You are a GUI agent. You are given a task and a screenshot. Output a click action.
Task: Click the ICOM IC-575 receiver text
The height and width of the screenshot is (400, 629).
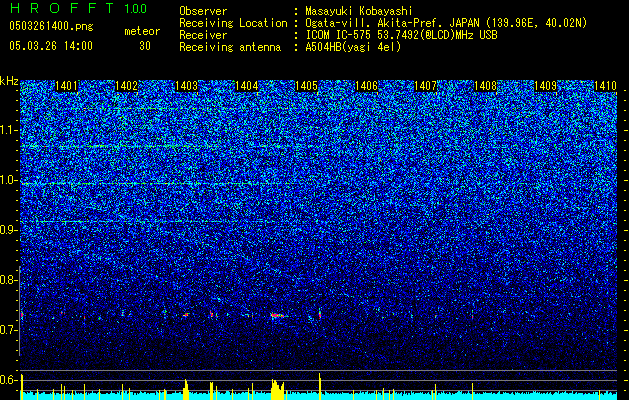(x=401, y=35)
